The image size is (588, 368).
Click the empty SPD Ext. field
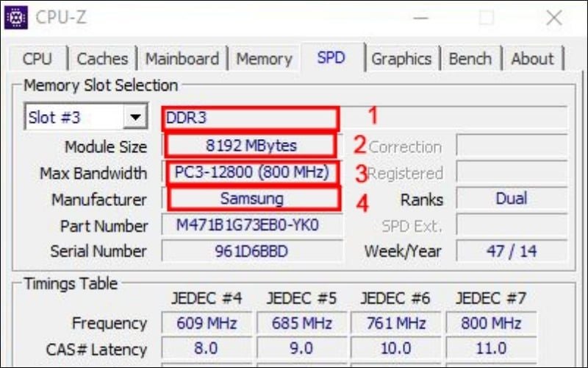click(512, 224)
